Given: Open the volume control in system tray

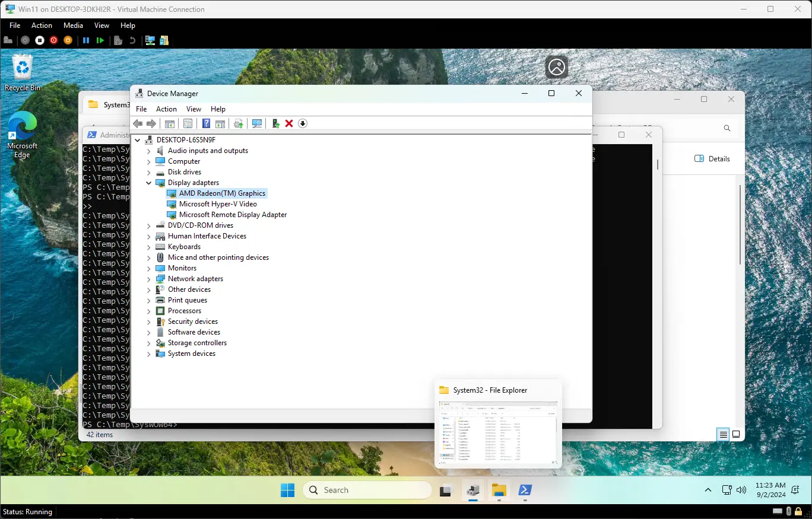Looking at the screenshot, I should coord(741,490).
